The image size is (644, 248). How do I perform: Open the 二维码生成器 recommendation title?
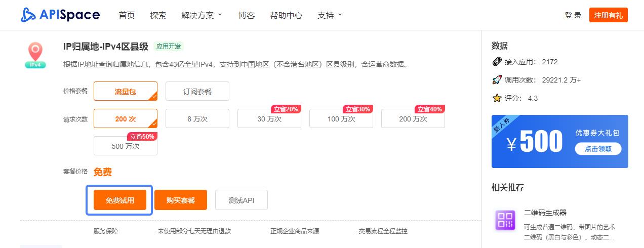point(545,213)
